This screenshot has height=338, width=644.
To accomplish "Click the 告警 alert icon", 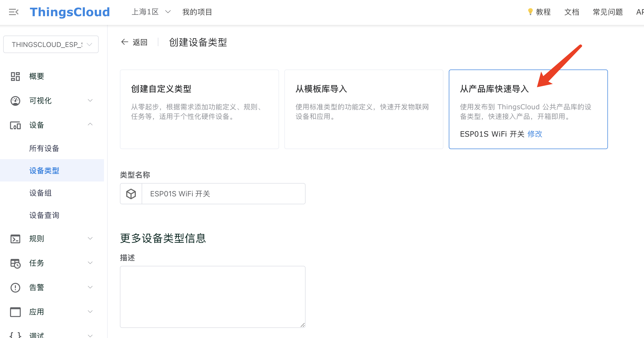I will [15, 288].
